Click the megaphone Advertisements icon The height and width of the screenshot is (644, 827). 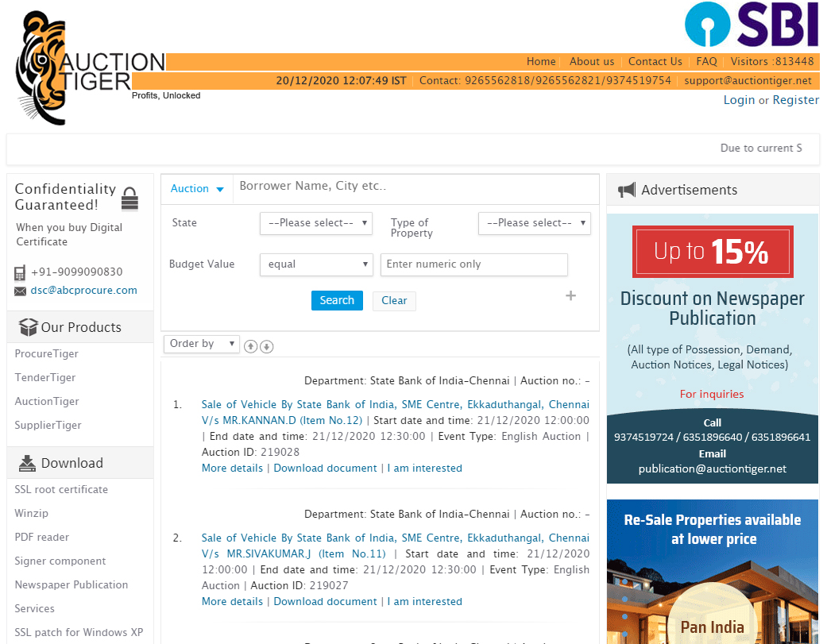[x=627, y=191]
